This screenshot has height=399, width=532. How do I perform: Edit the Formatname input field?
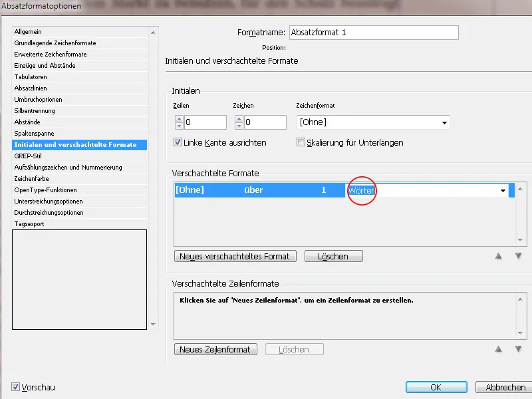click(372, 32)
